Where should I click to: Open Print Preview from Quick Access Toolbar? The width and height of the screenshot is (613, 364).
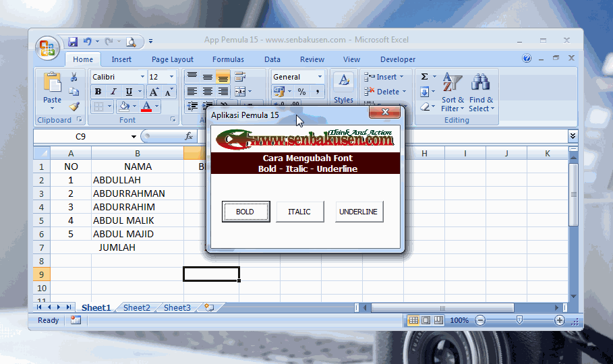pos(131,42)
